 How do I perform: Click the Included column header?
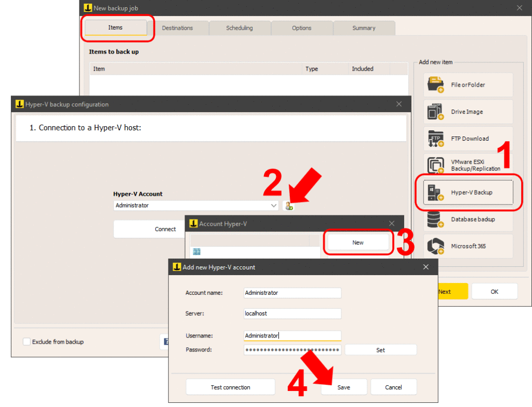(x=369, y=69)
